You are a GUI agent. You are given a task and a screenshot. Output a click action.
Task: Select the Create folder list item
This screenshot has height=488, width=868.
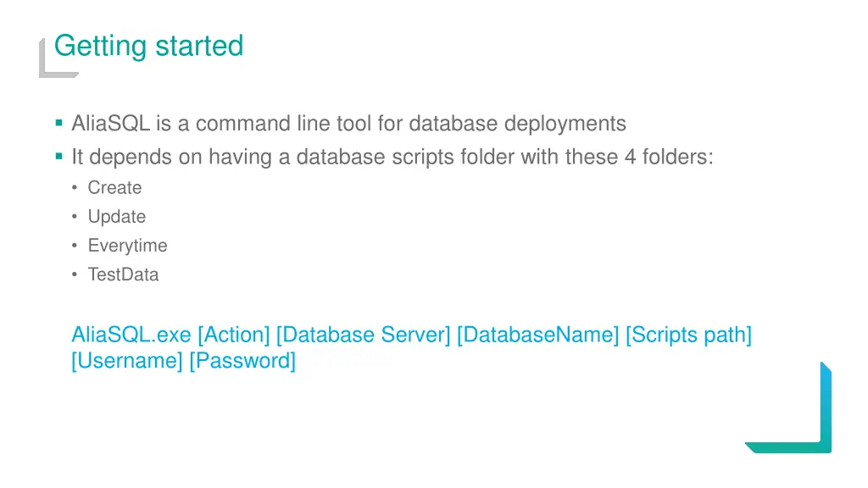pyautogui.click(x=114, y=187)
